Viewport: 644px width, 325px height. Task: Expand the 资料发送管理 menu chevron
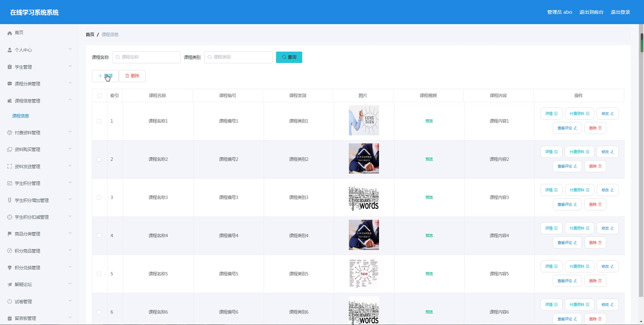(x=70, y=166)
